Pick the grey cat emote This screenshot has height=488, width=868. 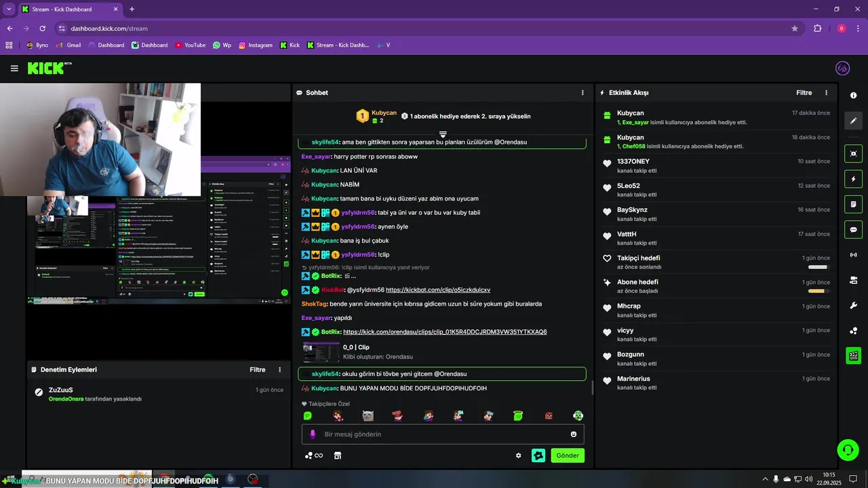tap(368, 415)
